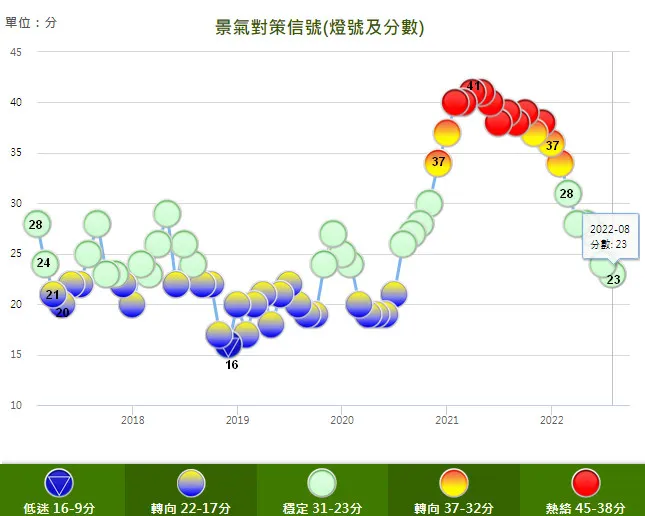Click the yellow-blue data point labeled 21
This screenshot has width=645, height=516.
coord(53,294)
